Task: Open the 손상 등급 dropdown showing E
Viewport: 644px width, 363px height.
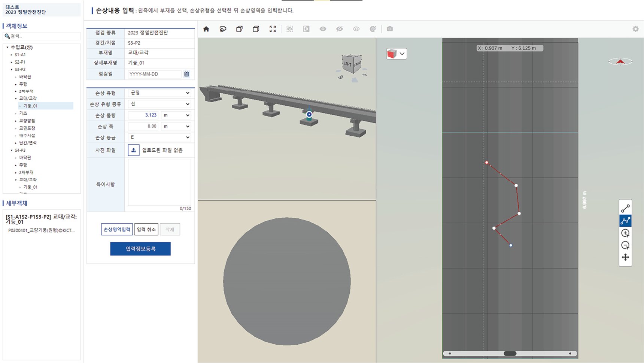Action: 160,137
